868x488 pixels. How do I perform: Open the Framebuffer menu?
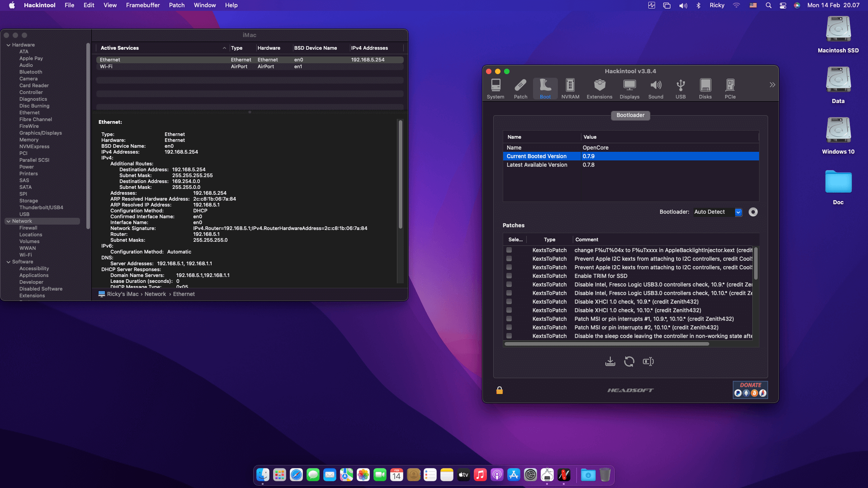pyautogui.click(x=143, y=5)
